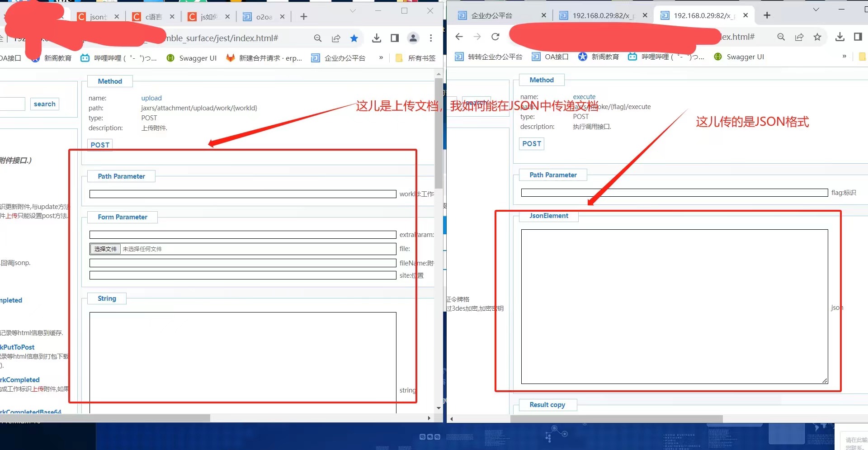Open the 新建合并请求 erp bookmark

click(264, 58)
